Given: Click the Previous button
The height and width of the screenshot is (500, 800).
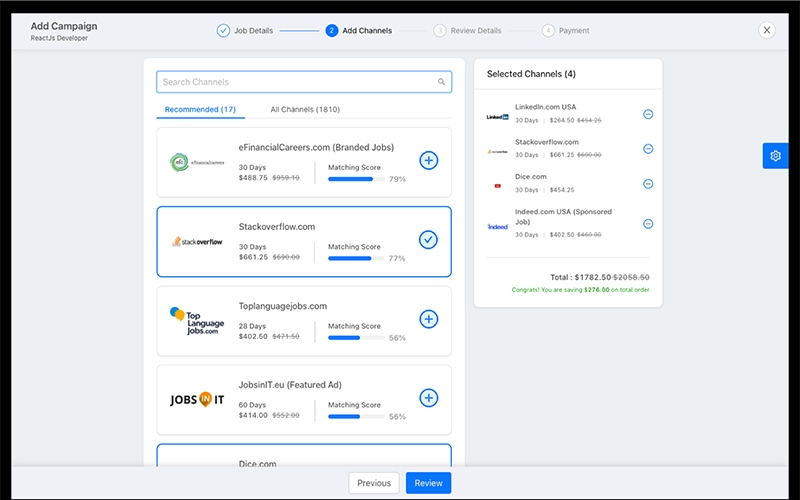Looking at the screenshot, I should [x=374, y=483].
